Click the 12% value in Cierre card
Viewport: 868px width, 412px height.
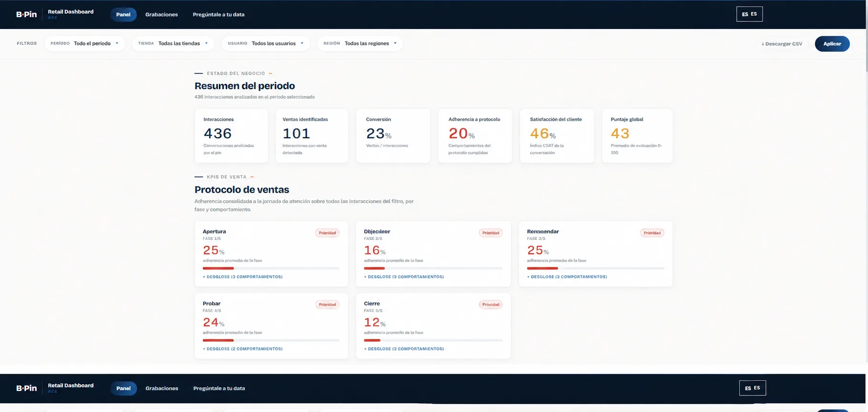[x=375, y=322]
